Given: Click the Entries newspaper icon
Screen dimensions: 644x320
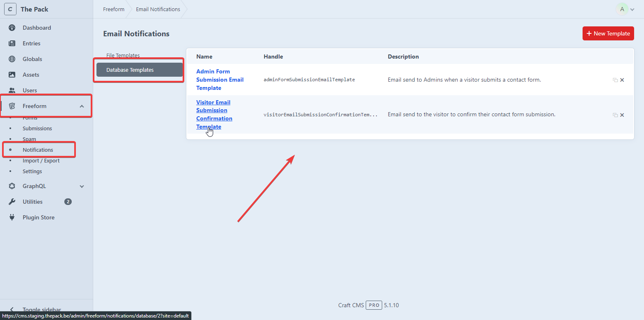Looking at the screenshot, I should (12, 43).
